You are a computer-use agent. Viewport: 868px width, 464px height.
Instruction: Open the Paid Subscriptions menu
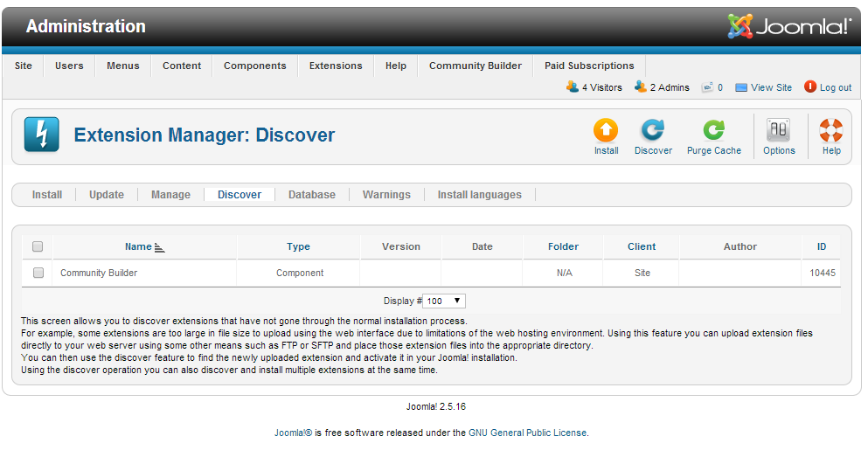(589, 66)
